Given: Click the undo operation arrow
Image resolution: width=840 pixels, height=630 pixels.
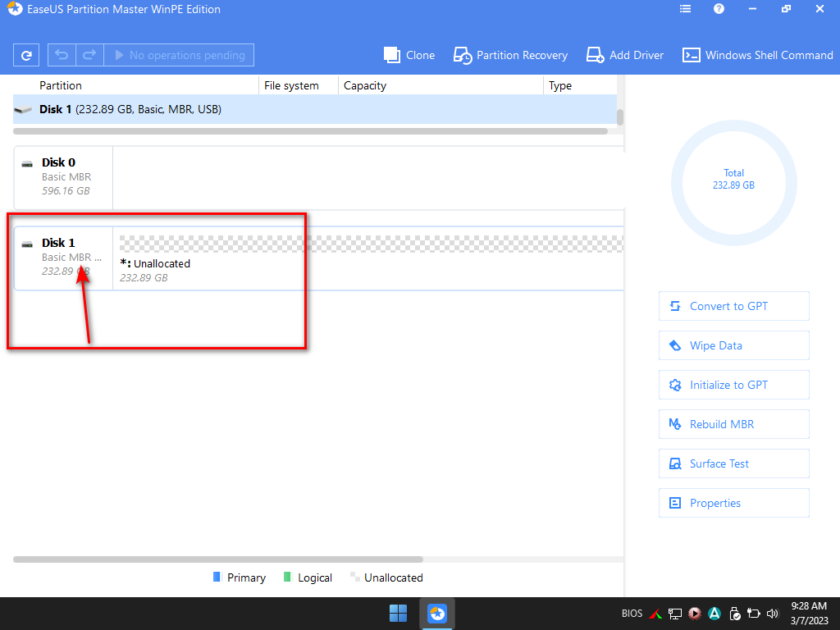Looking at the screenshot, I should coord(62,55).
